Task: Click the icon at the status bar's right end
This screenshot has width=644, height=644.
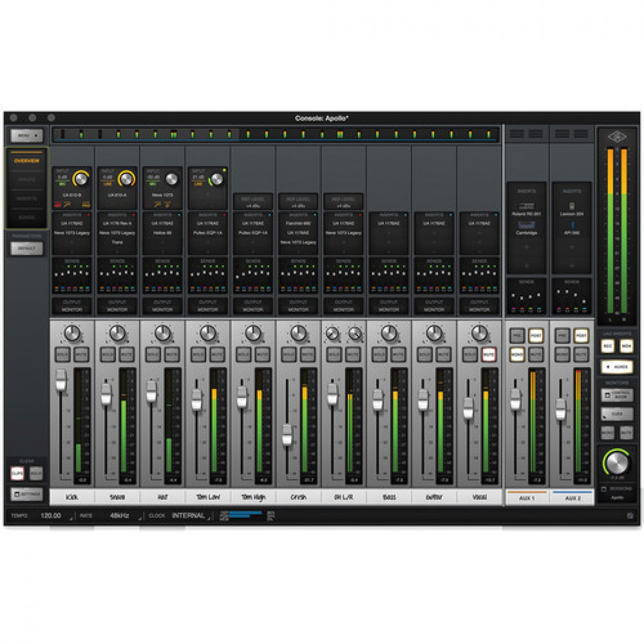Action: [x=630, y=516]
